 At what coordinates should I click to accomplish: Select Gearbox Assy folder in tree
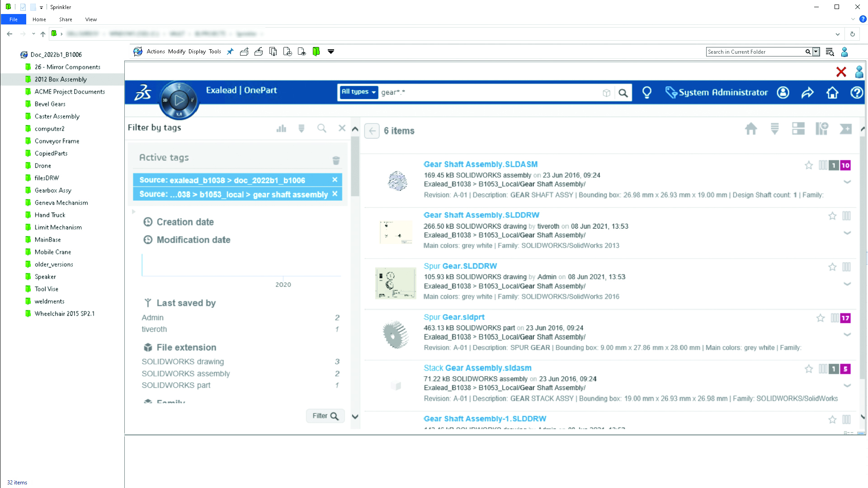coord(53,190)
